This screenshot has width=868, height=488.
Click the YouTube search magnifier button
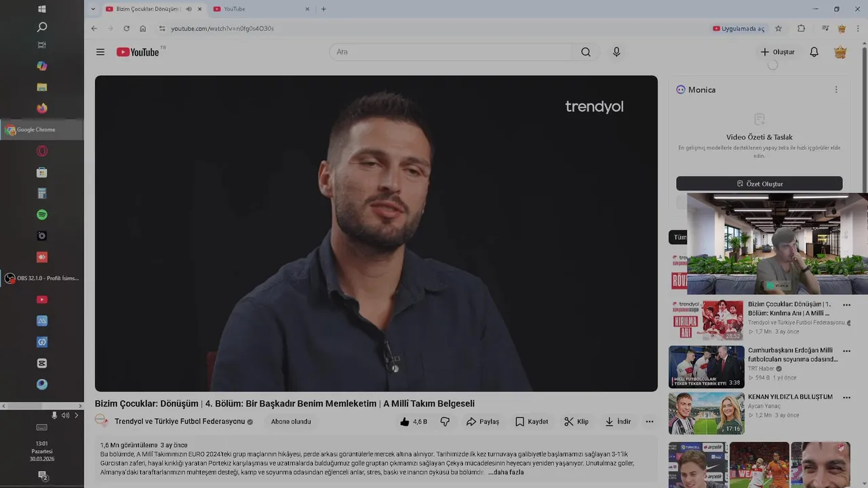click(586, 52)
